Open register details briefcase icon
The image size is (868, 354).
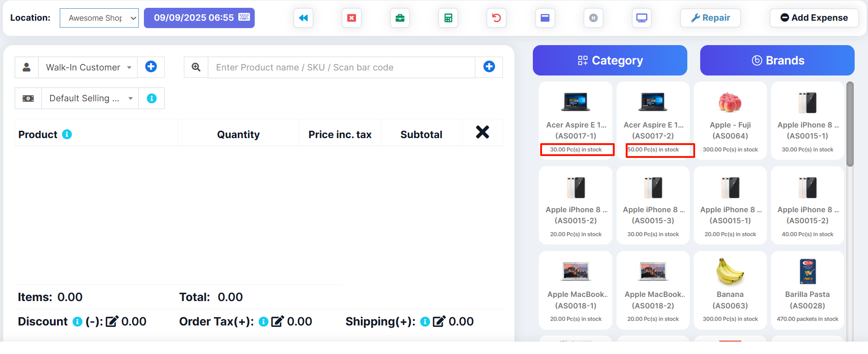400,18
